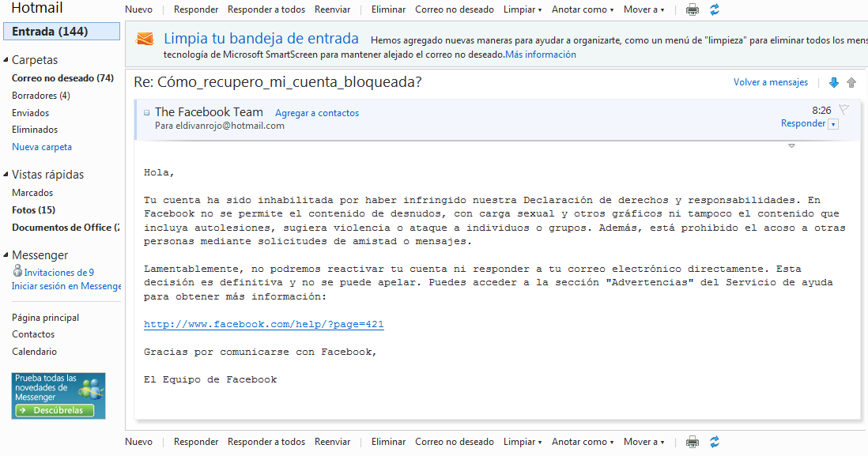The height and width of the screenshot is (456, 868).
Task: Click Más información in the banner
Action: tap(540, 55)
